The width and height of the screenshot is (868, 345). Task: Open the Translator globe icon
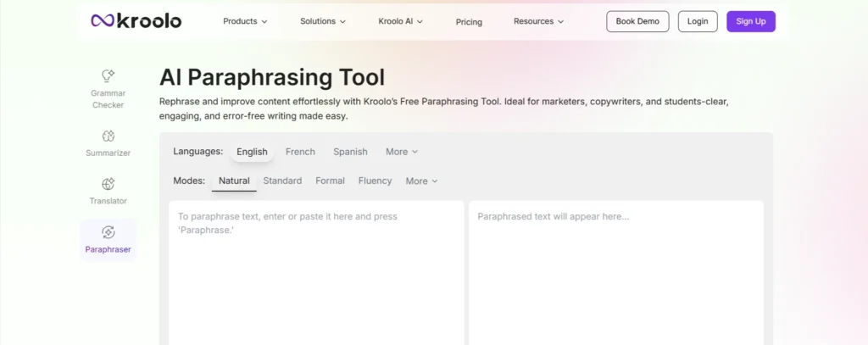point(108,185)
